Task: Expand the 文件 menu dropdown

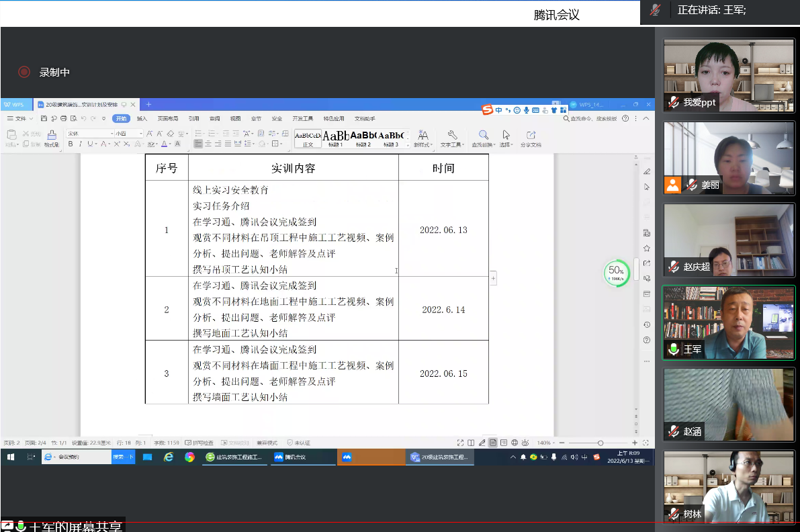Action: pyautogui.click(x=20, y=118)
